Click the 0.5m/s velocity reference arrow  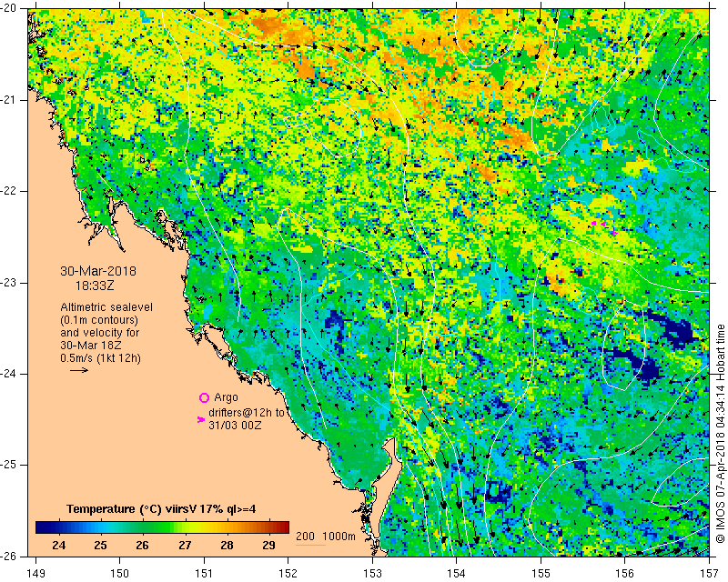click(x=79, y=370)
